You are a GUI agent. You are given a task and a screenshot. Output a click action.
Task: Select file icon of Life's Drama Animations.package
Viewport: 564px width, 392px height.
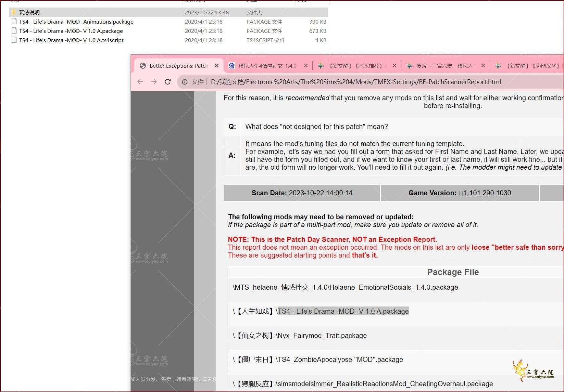(x=14, y=22)
